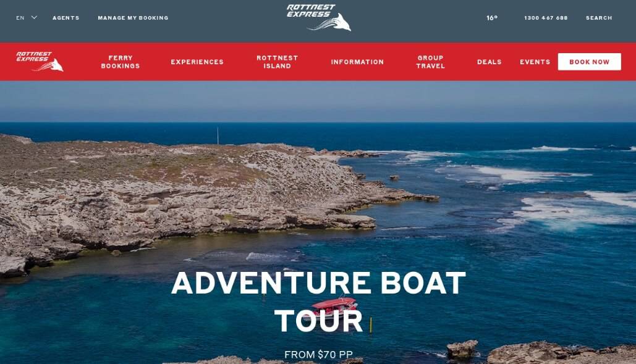
Task: Open the Group Travel menu
Action: coord(430,62)
